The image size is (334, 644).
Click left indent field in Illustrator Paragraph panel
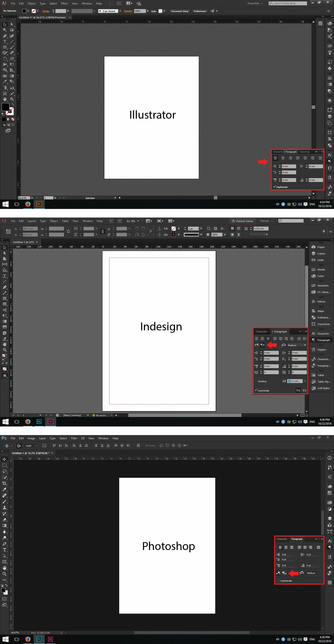289,166
